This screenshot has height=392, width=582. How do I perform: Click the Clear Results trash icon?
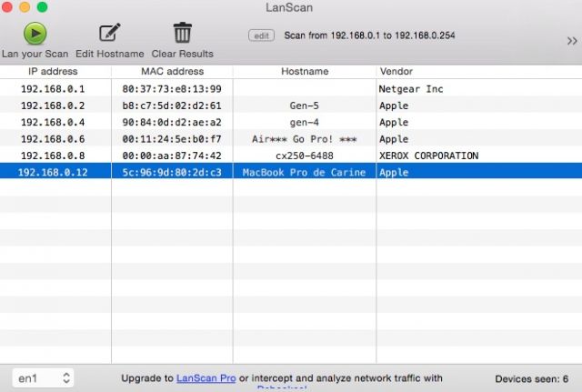point(183,34)
